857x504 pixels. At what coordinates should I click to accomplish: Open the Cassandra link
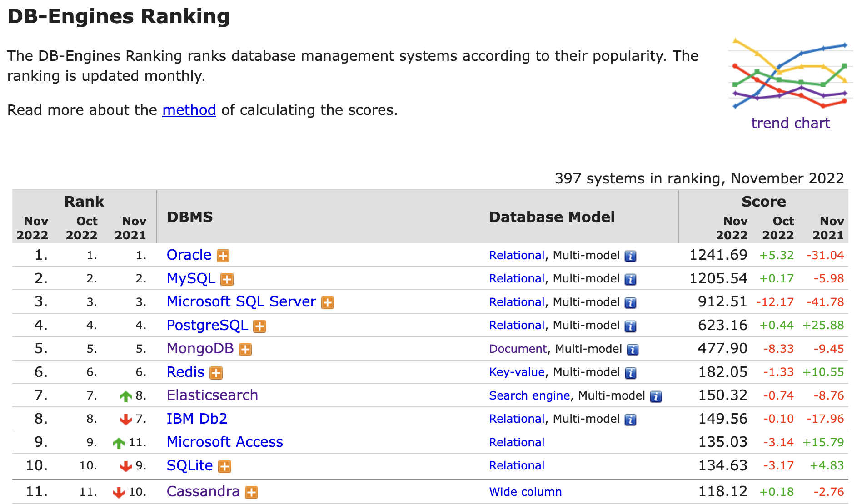click(x=203, y=491)
